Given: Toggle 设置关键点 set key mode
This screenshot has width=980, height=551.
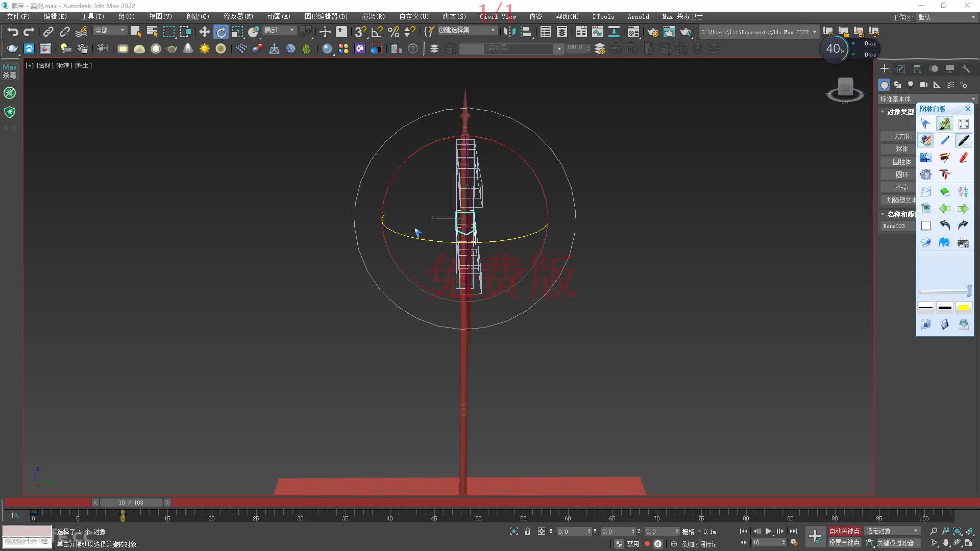Looking at the screenshot, I should 844,542.
